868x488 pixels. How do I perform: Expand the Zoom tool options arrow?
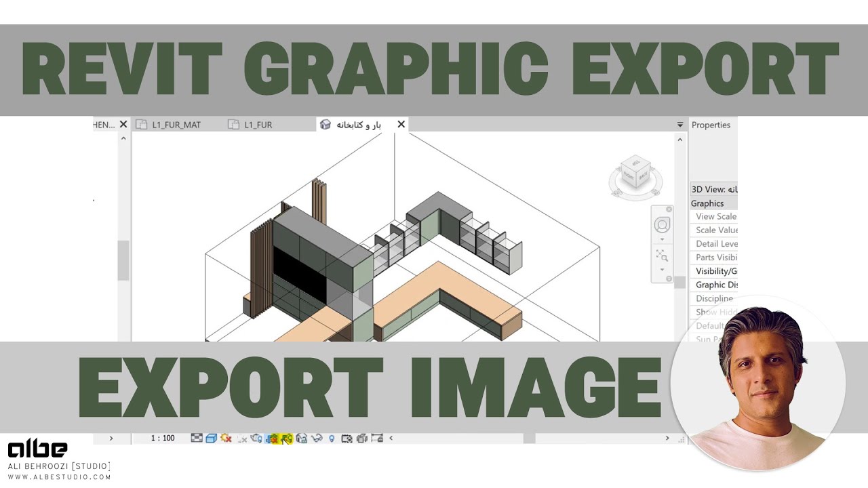pos(662,270)
